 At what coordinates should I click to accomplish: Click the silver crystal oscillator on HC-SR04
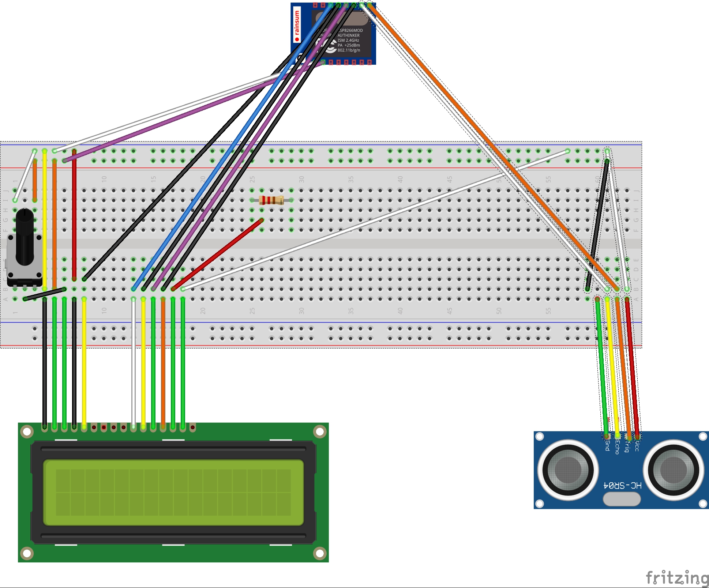point(622,499)
